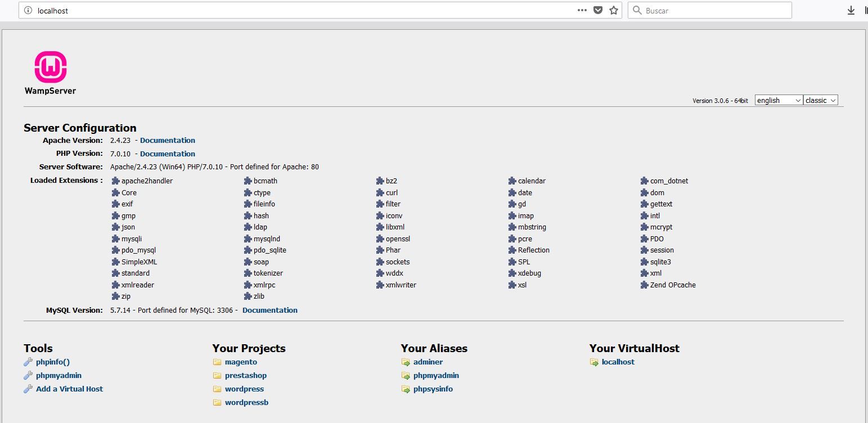
Task: Toggle the Pocket save icon in address bar
Action: click(x=597, y=10)
